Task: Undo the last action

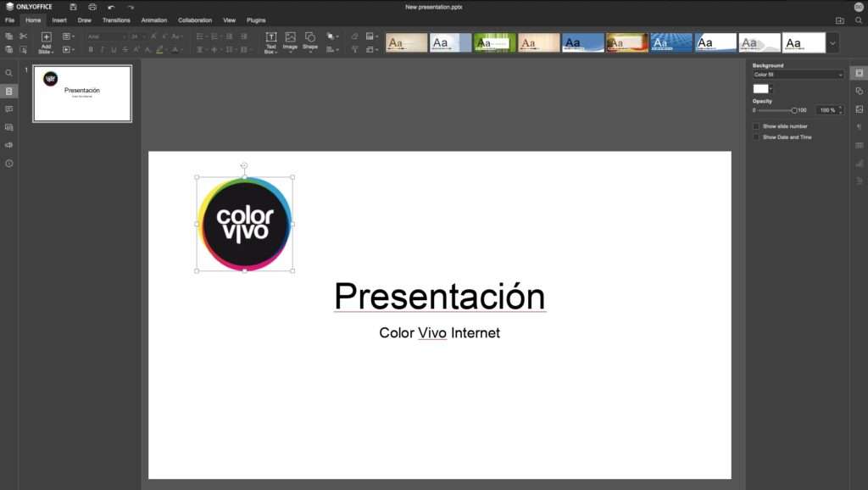Action: coord(111,7)
